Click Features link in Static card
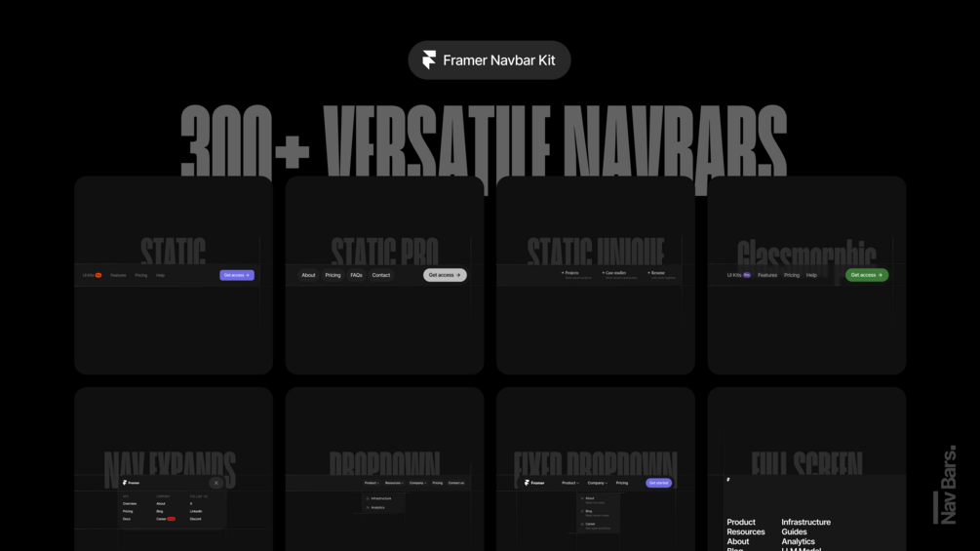The height and width of the screenshot is (551, 980). pos(118,275)
